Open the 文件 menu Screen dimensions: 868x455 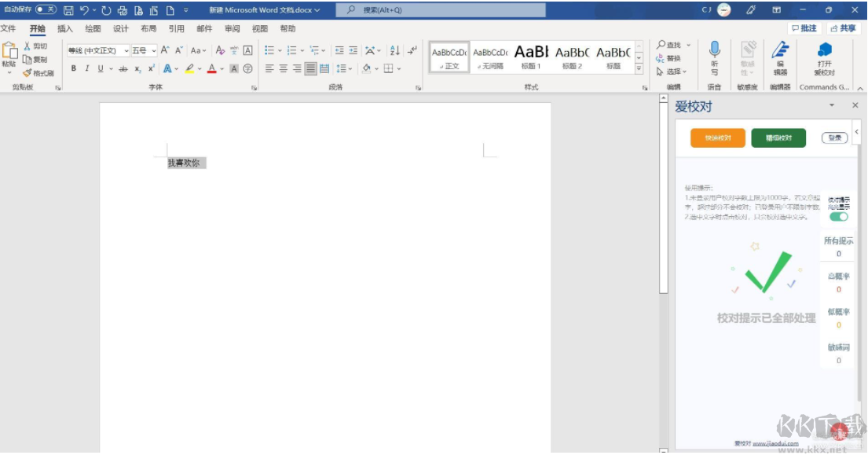[x=9, y=28]
